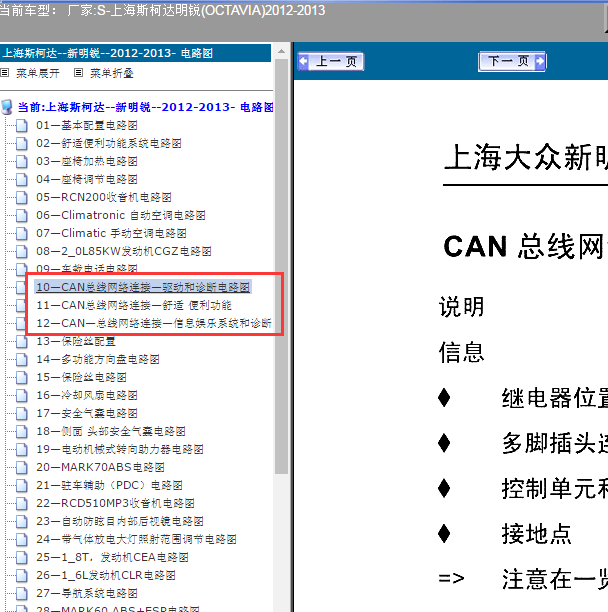Click document icon beside 27—导航系统电路图
Screen dimensions: 608x612
coord(22,594)
